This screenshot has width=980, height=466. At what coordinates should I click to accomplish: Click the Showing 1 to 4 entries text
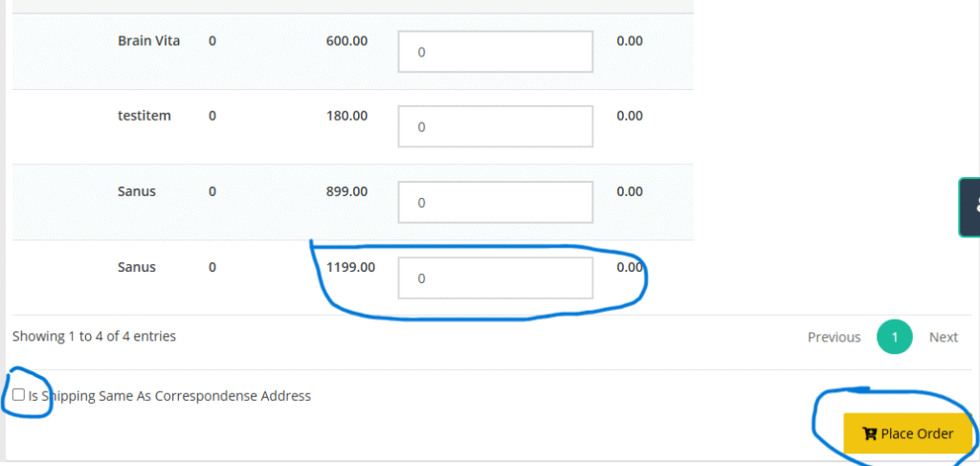94,336
